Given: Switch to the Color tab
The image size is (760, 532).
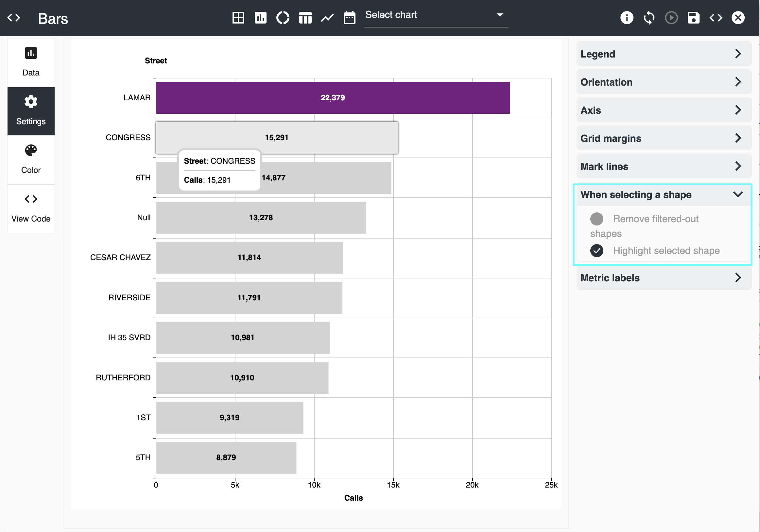Looking at the screenshot, I should (31, 159).
